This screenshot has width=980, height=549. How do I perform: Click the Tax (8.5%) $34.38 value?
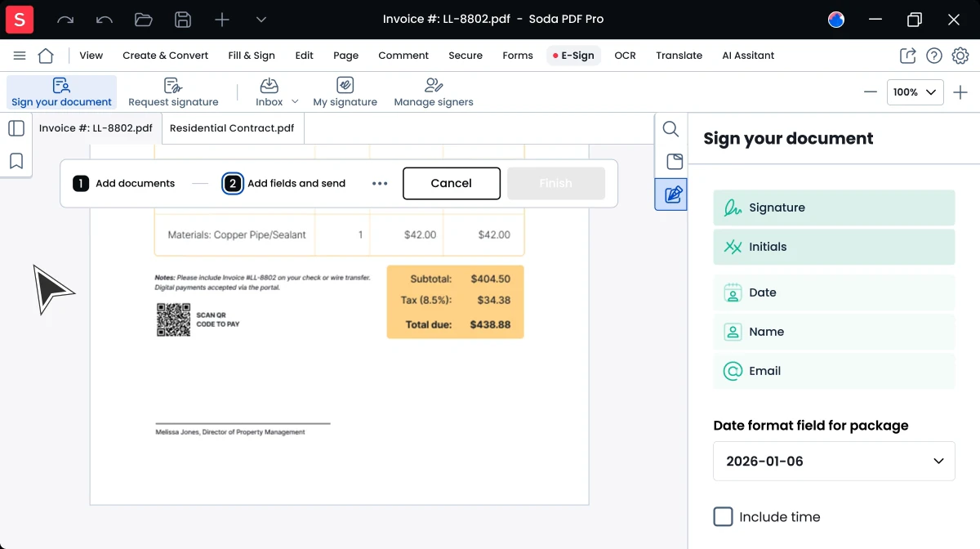494,300
